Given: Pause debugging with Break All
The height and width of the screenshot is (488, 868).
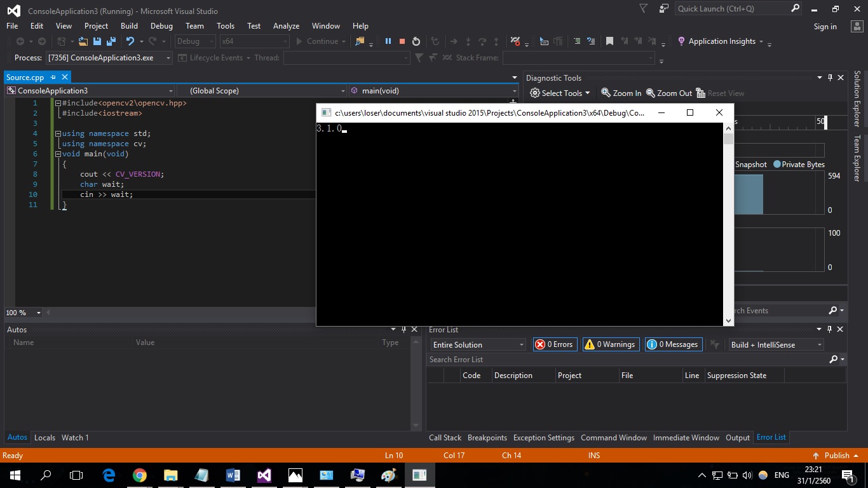Looking at the screenshot, I should (388, 41).
